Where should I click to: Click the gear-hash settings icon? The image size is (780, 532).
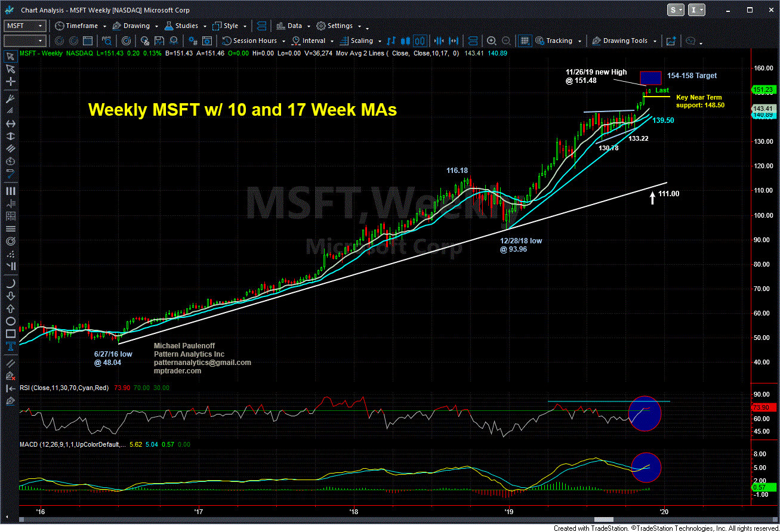[x=193, y=41]
